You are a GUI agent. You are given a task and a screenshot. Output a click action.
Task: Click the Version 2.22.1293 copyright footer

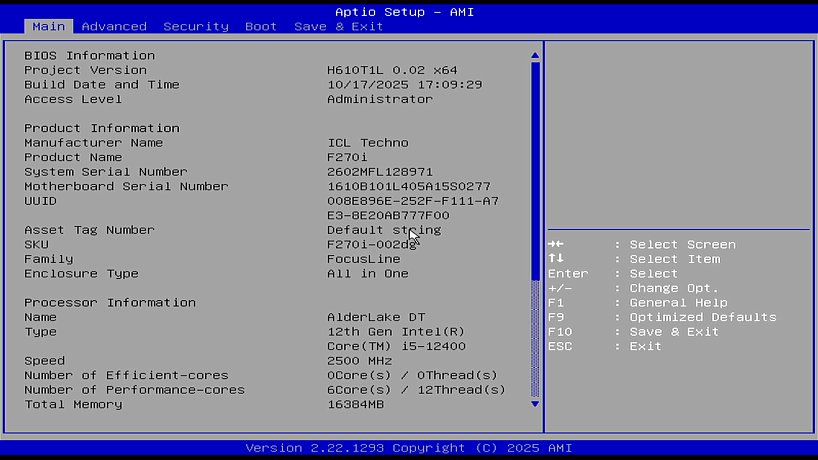(x=408, y=448)
